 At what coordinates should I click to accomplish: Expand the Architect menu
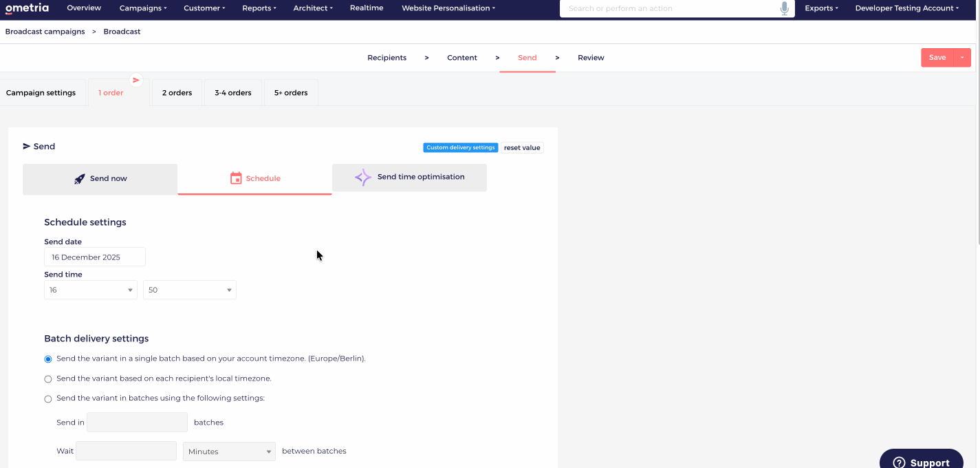[313, 8]
